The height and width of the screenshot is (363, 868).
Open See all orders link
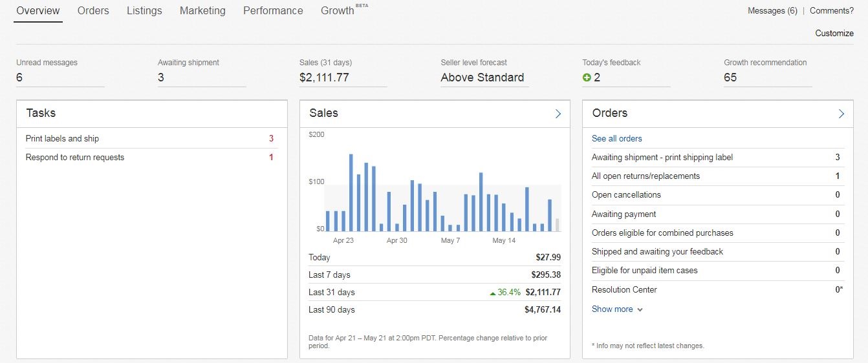(x=616, y=139)
